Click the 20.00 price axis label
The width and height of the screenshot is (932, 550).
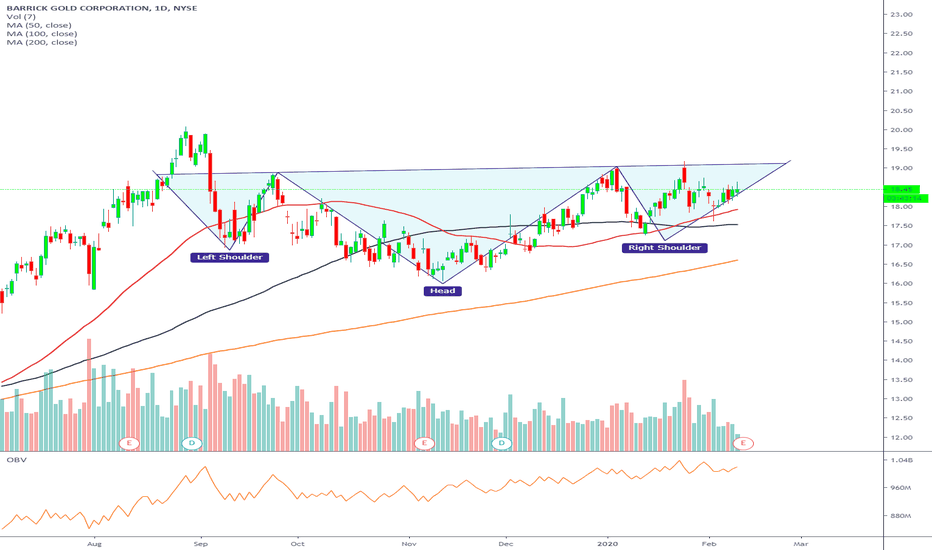tap(901, 130)
